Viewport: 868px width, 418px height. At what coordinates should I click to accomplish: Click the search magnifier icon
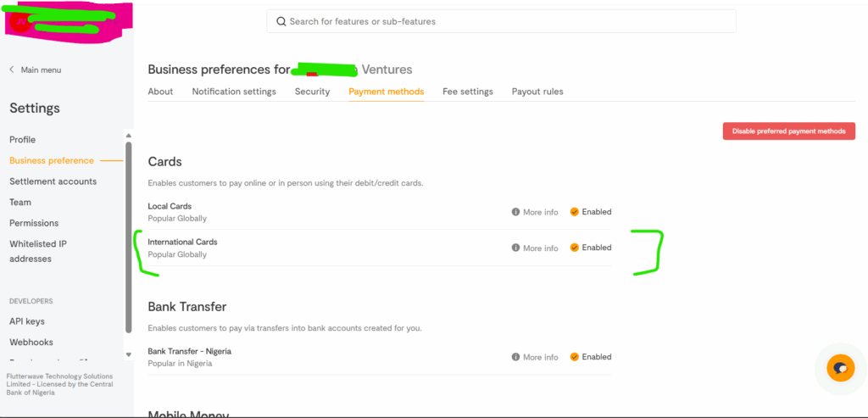pos(281,21)
